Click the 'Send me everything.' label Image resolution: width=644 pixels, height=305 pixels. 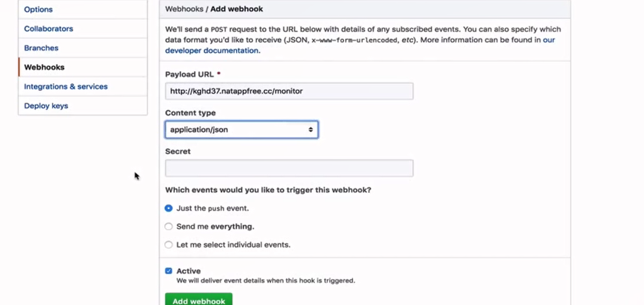click(x=215, y=226)
